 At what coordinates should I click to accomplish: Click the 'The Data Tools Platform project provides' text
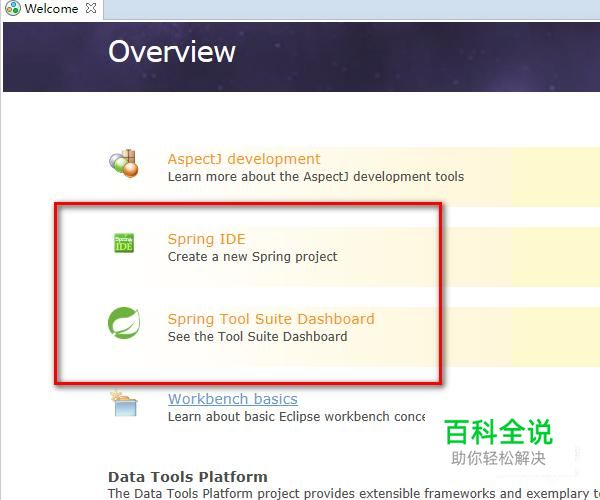[x=354, y=493]
